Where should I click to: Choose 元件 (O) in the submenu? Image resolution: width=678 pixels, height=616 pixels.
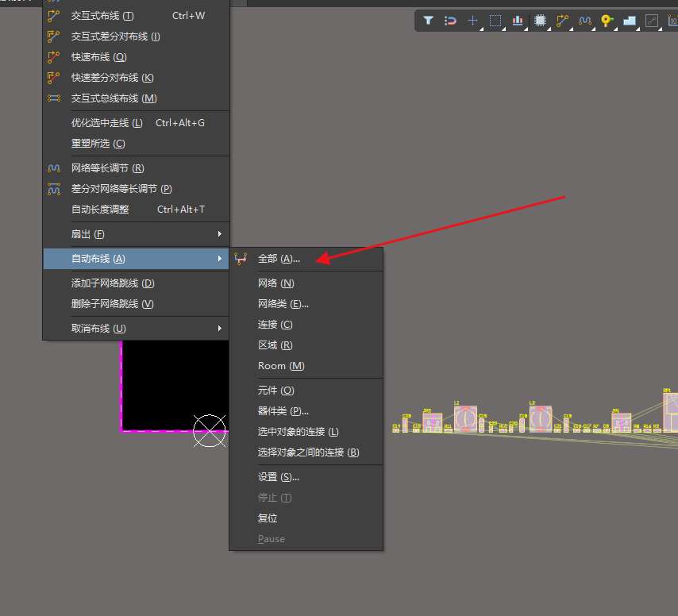306,391
